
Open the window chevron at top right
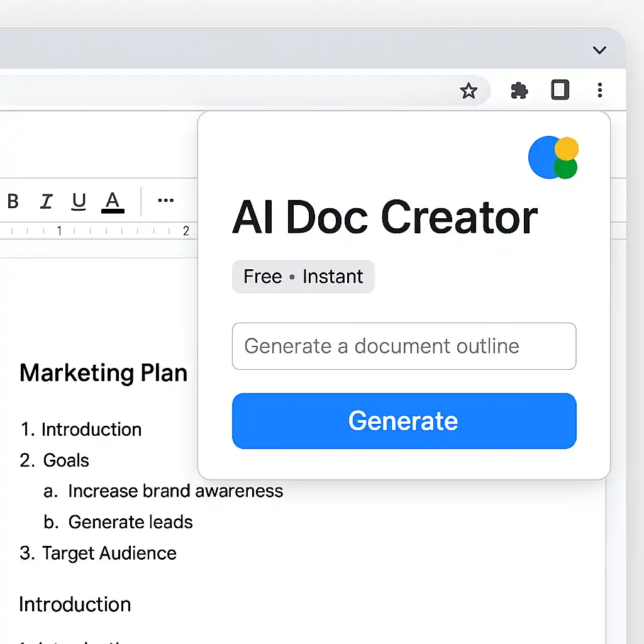[599, 50]
